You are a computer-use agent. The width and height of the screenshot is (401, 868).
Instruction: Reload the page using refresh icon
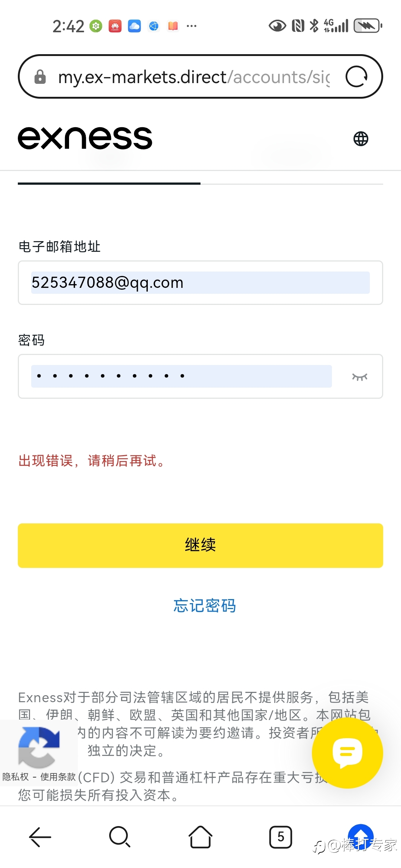pyautogui.click(x=356, y=77)
